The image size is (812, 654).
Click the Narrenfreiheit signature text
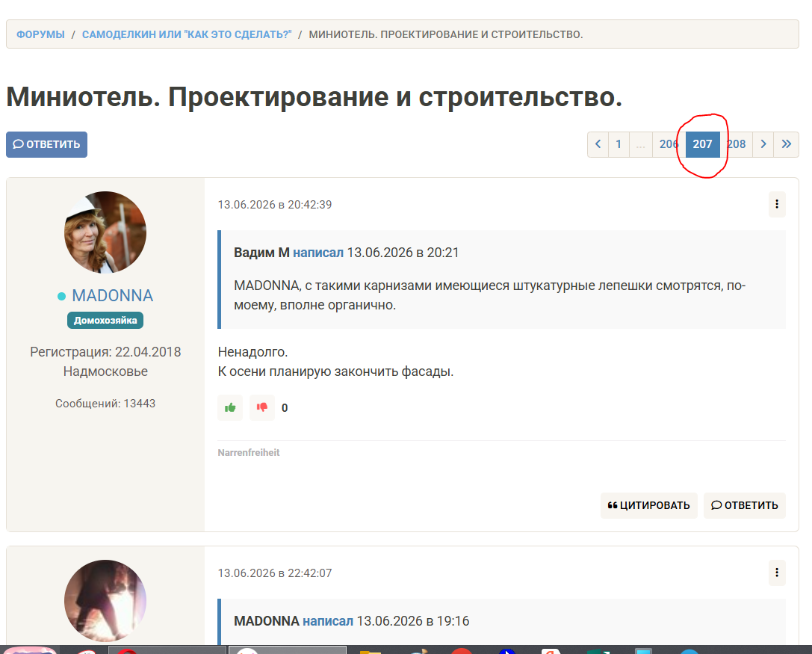click(249, 453)
